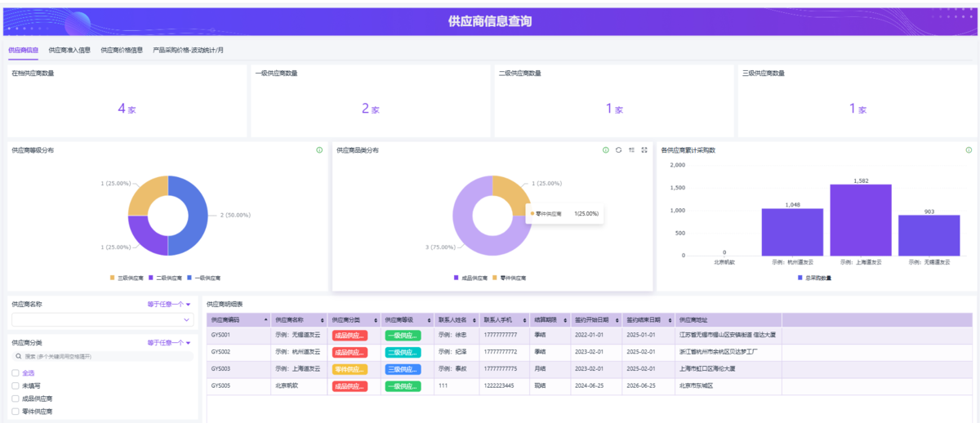Click 三级供应 tag in GYS003 row
980x423 pixels.
pos(403,369)
